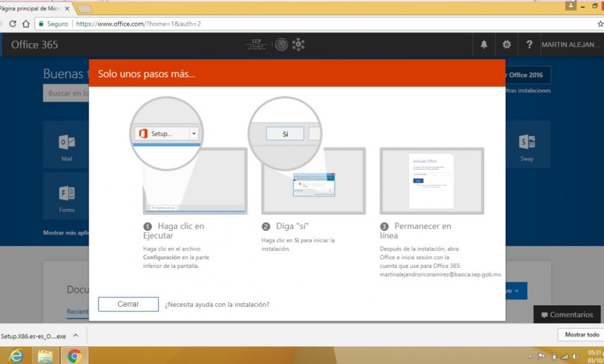Launch the Forms app tile
The height and width of the screenshot is (364, 604).
(x=66, y=196)
